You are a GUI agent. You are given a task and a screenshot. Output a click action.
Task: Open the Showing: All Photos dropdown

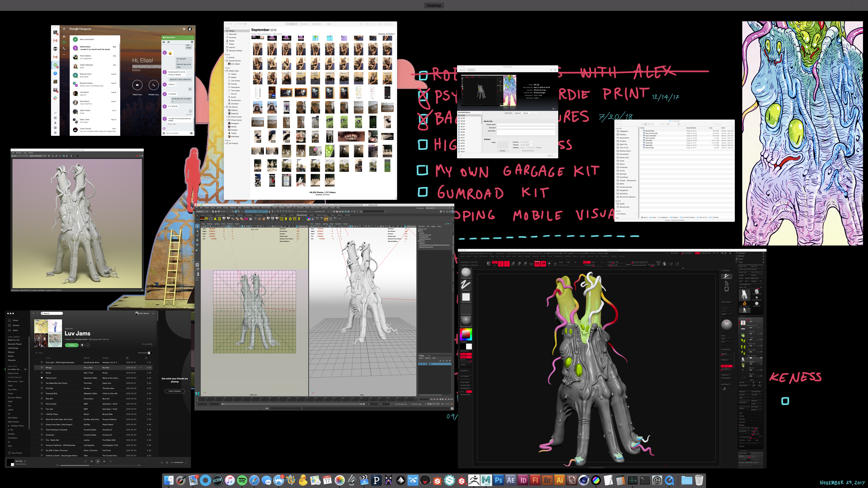coord(387,34)
